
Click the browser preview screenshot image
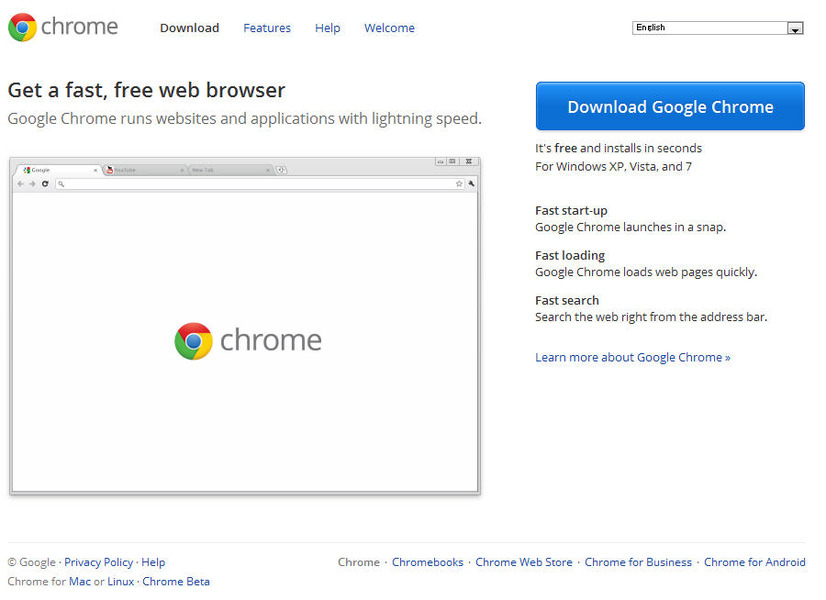click(x=245, y=326)
